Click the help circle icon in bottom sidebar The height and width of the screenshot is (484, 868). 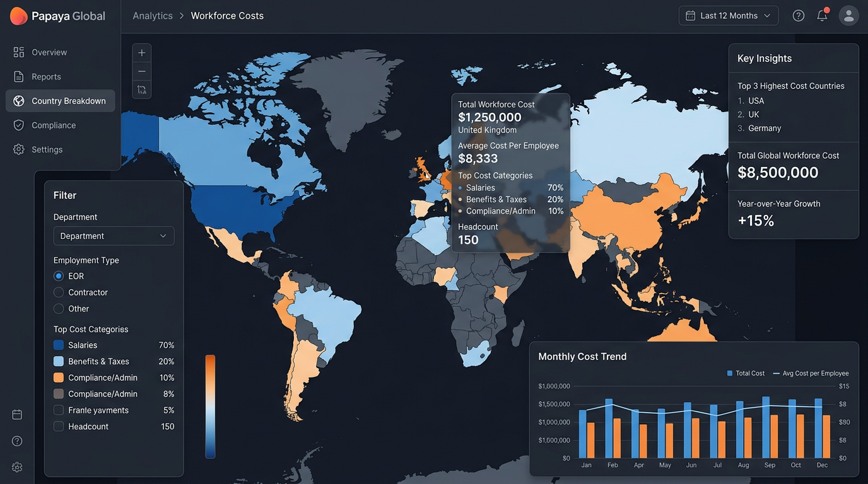pyautogui.click(x=17, y=441)
